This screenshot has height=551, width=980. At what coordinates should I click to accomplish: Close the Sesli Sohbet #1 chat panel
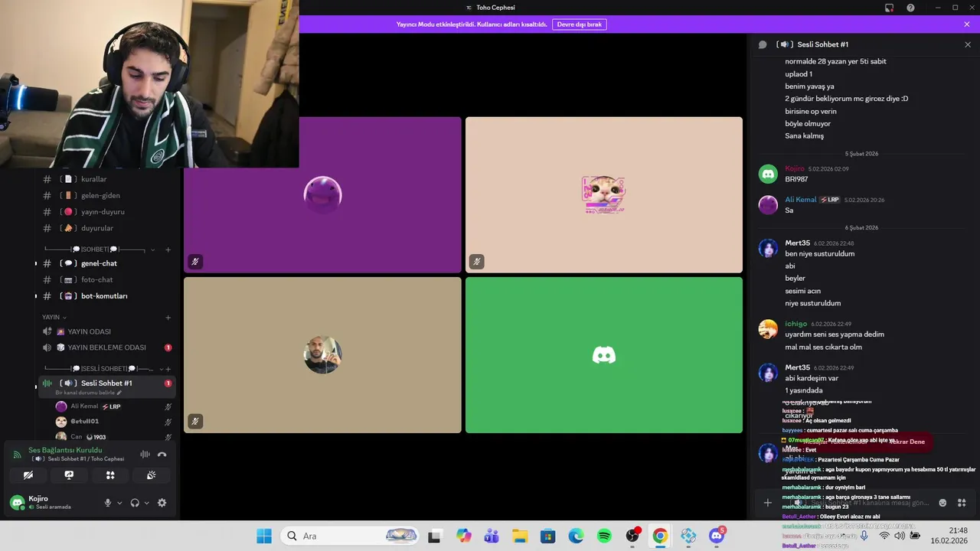(x=968, y=44)
